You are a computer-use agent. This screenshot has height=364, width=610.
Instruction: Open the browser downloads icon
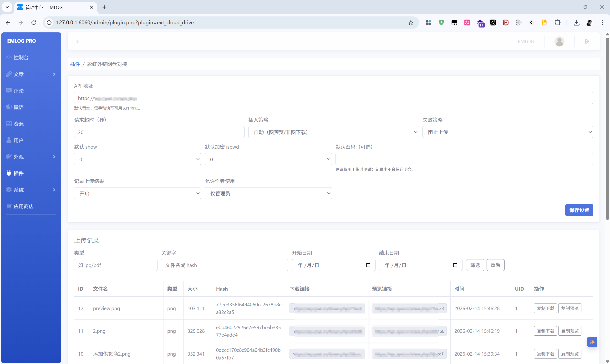(x=576, y=23)
